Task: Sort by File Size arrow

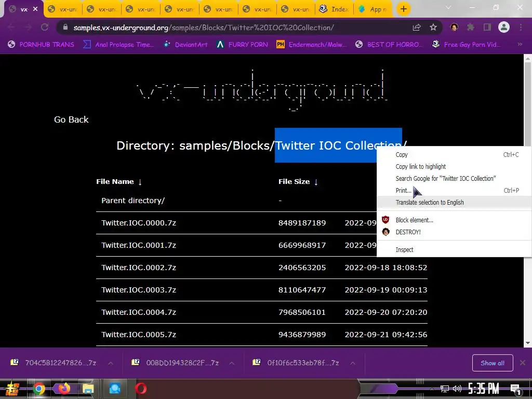Action: 316,182
